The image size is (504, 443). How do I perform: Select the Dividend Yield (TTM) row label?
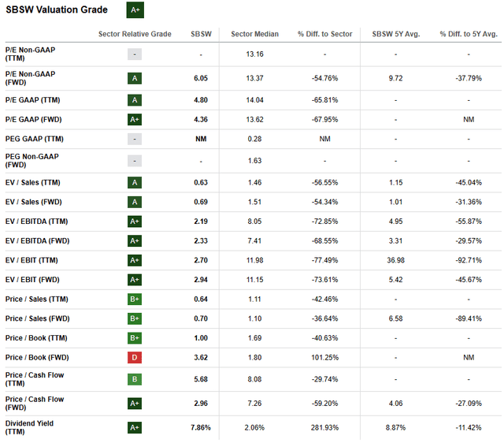tap(29, 427)
